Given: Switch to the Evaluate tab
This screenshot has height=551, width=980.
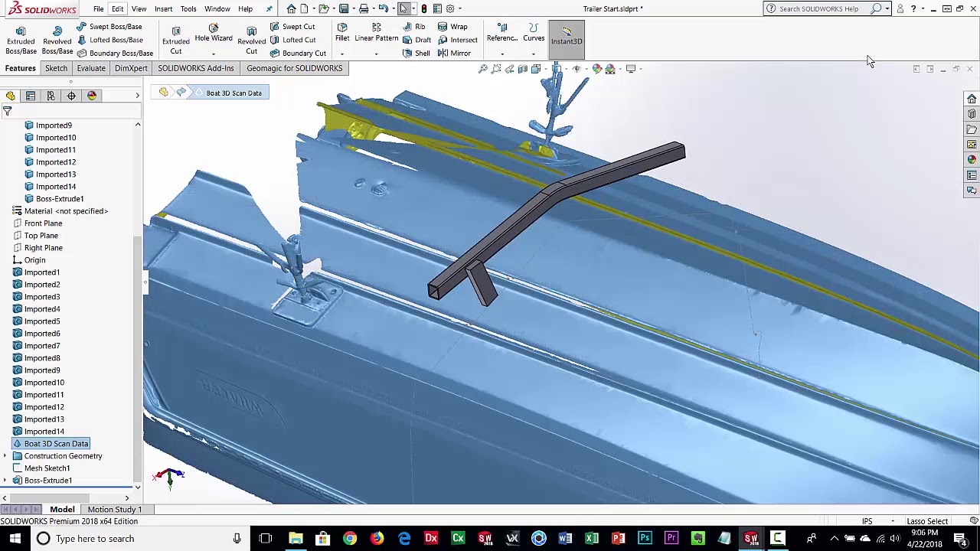Looking at the screenshot, I should click(x=91, y=68).
